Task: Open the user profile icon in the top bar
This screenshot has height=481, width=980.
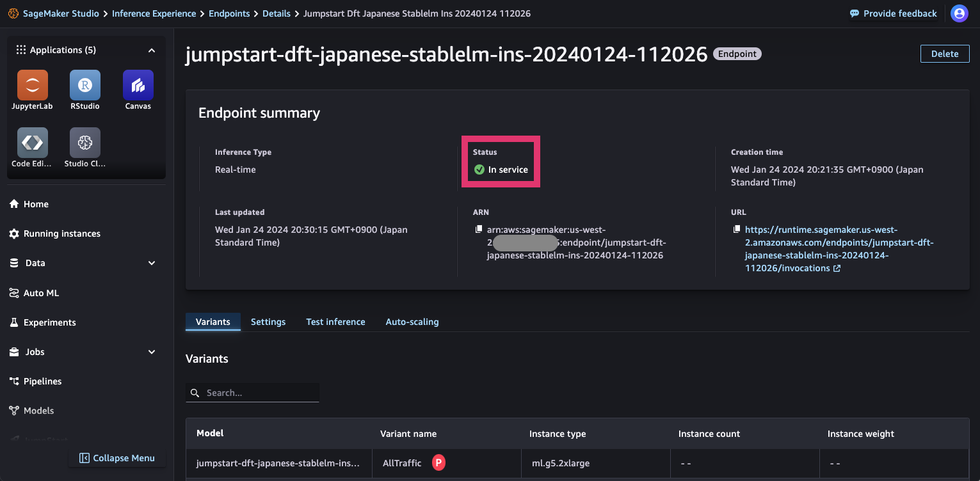Action: point(960,13)
